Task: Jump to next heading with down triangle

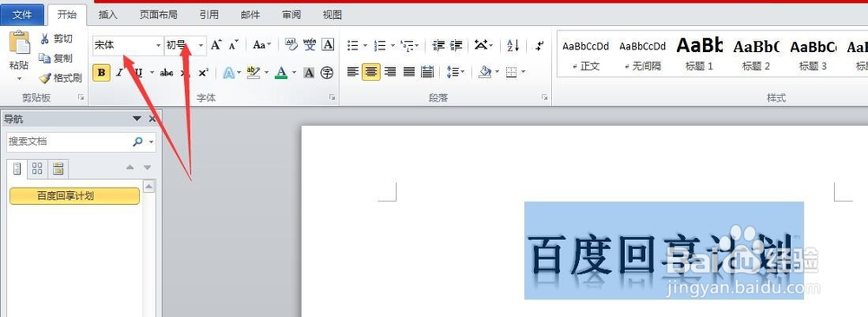Action: point(148,168)
